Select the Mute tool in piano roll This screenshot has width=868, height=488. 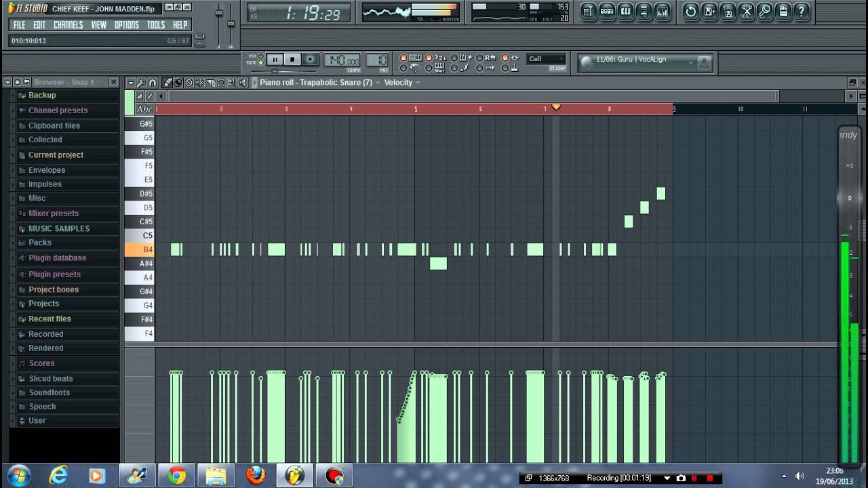(x=199, y=83)
